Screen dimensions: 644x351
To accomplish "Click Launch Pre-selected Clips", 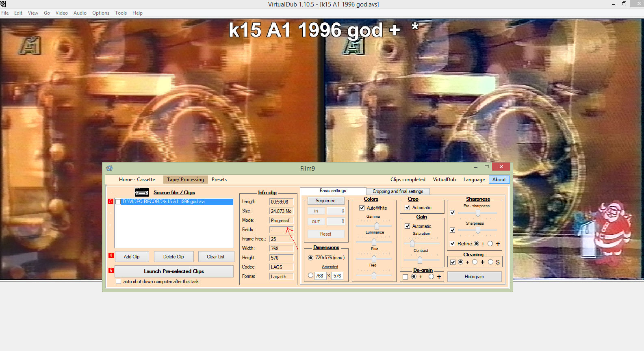I will coord(174,271).
